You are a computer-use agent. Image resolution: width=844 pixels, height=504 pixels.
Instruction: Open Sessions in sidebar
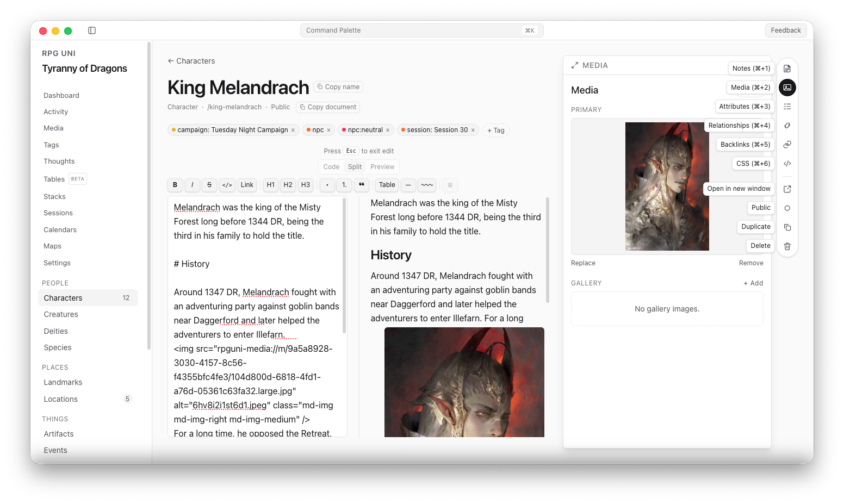point(58,213)
